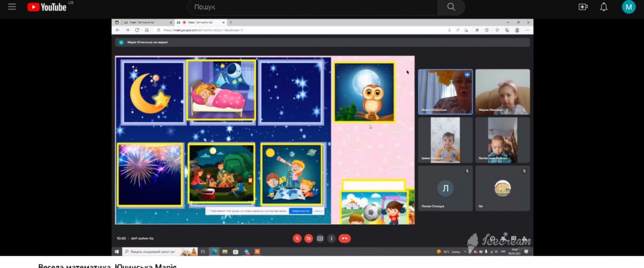Click the present screen icon in Meet controls

tap(320, 239)
